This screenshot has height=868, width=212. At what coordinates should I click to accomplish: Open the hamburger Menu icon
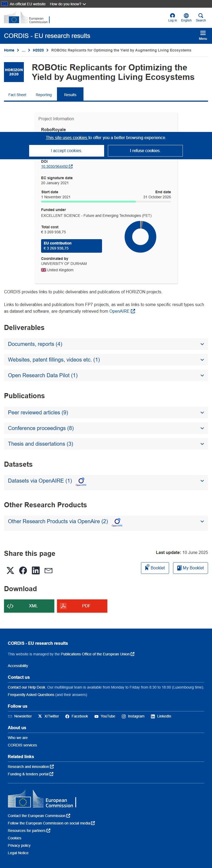click(203, 33)
